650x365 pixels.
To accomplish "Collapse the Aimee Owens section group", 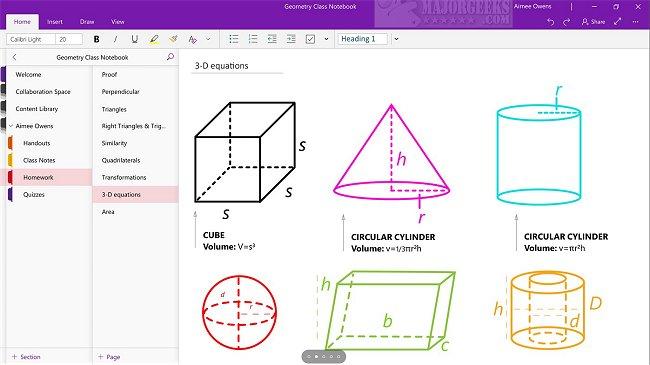I will coord(11,126).
